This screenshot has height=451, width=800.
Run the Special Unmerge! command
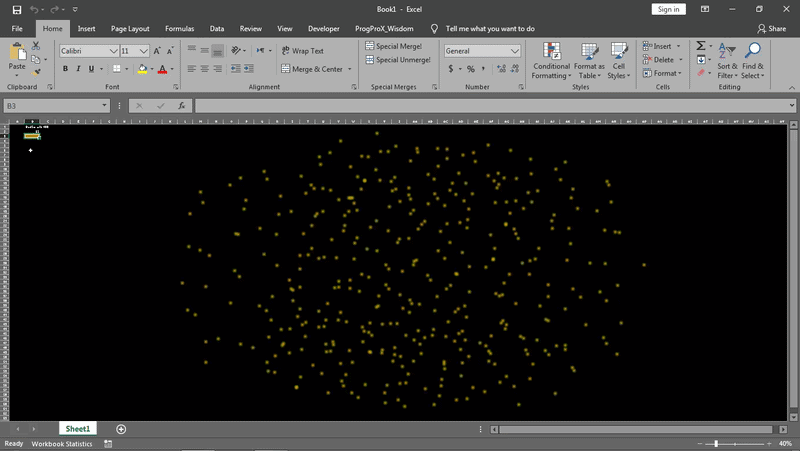(398, 60)
